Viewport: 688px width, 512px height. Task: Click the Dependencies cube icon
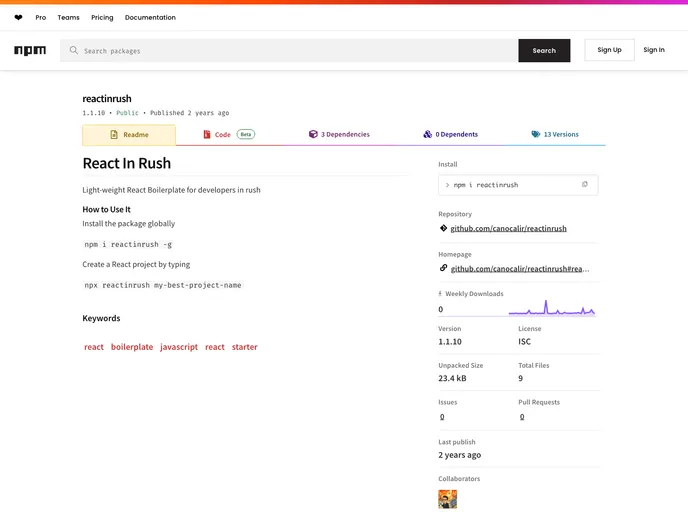313,134
